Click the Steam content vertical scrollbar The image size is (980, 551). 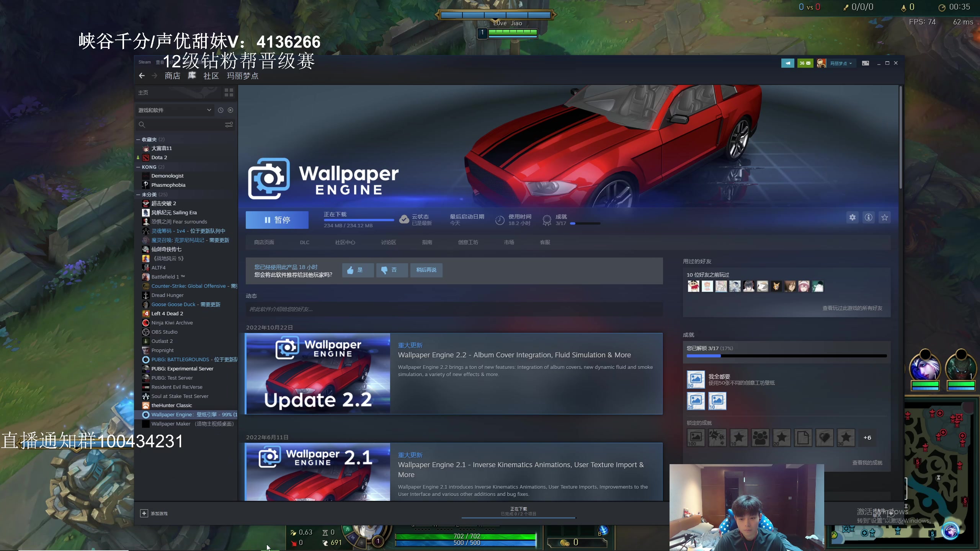point(901,137)
